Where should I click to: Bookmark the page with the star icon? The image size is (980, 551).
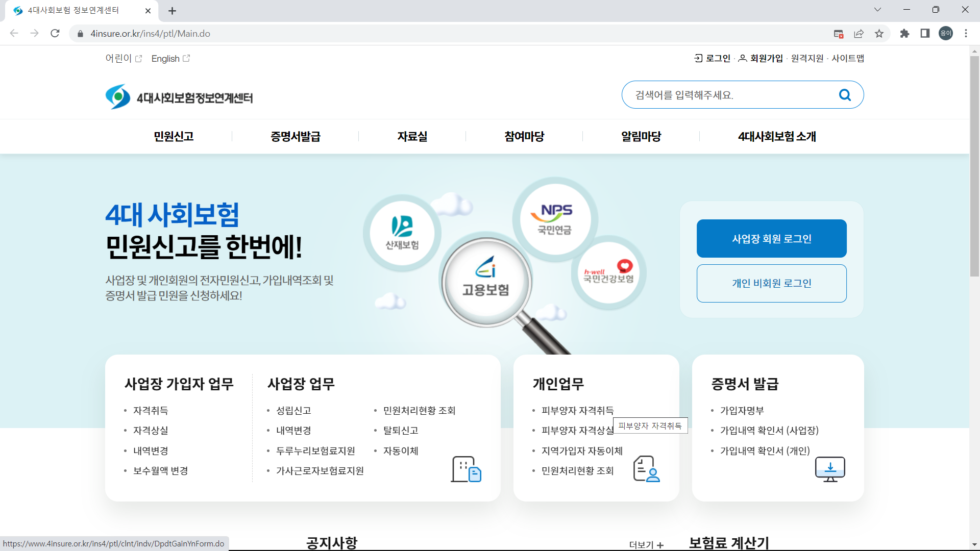[879, 33]
